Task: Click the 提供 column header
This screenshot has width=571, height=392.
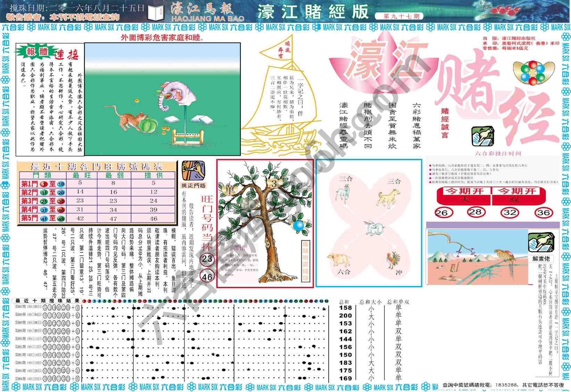Action: [x=154, y=175]
